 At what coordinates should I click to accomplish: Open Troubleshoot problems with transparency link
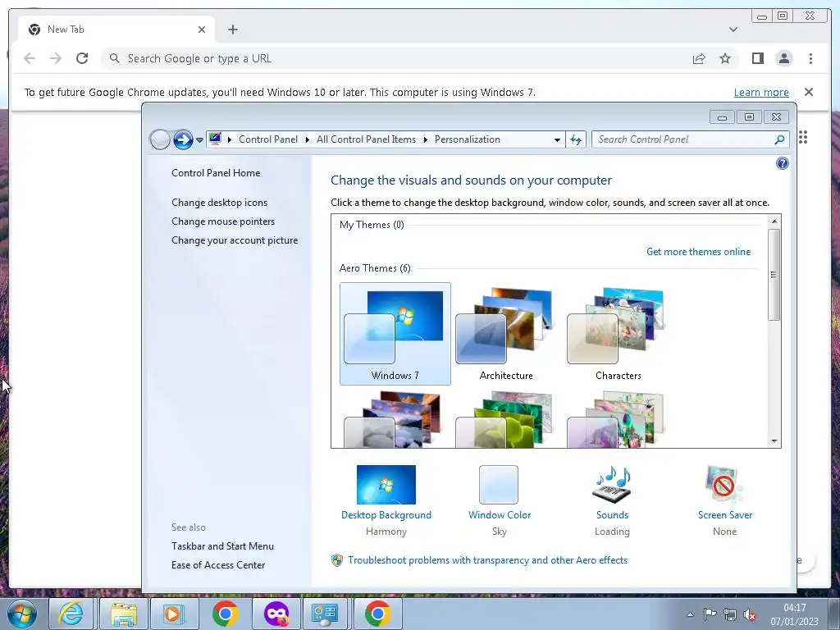coord(487,560)
